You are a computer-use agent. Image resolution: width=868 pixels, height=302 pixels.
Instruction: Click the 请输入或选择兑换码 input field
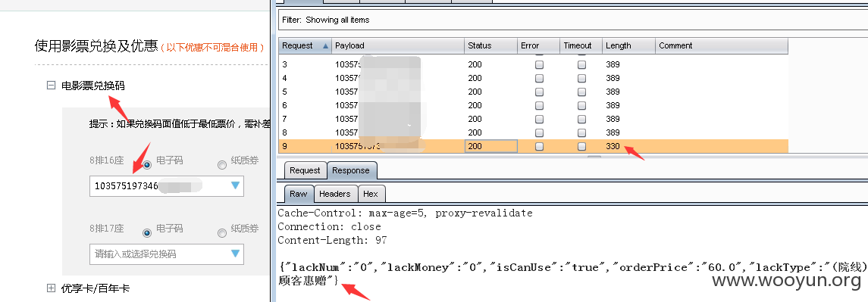[167, 254]
